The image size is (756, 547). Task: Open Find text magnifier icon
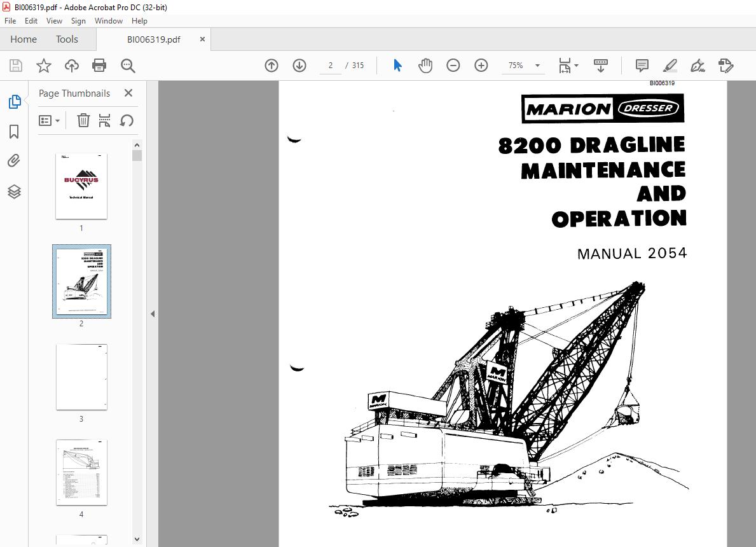(128, 66)
